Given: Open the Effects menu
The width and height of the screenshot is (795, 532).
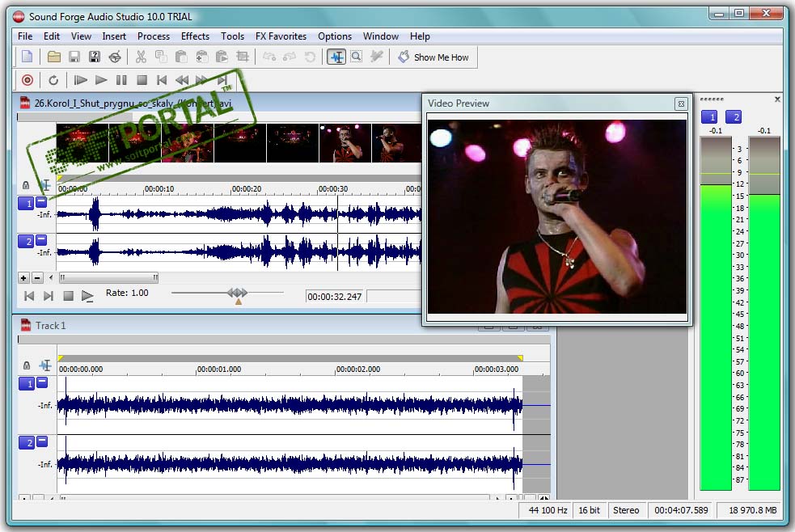Looking at the screenshot, I should pyautogui.click(x=195, y=36).
